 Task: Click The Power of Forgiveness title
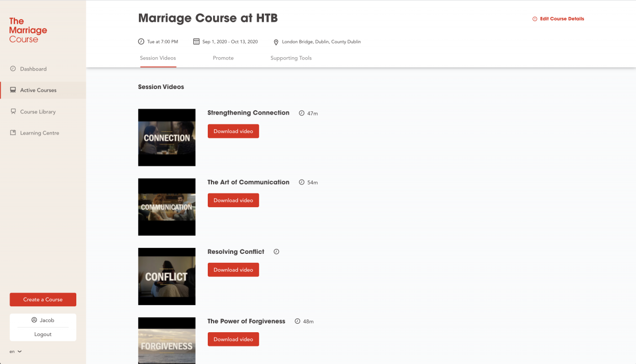[246, 321]
